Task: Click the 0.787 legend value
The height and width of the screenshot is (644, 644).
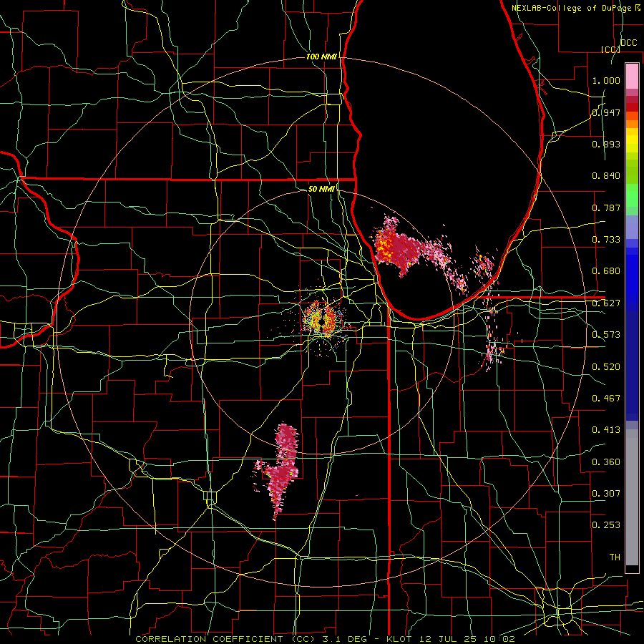Action: (606, 208)
